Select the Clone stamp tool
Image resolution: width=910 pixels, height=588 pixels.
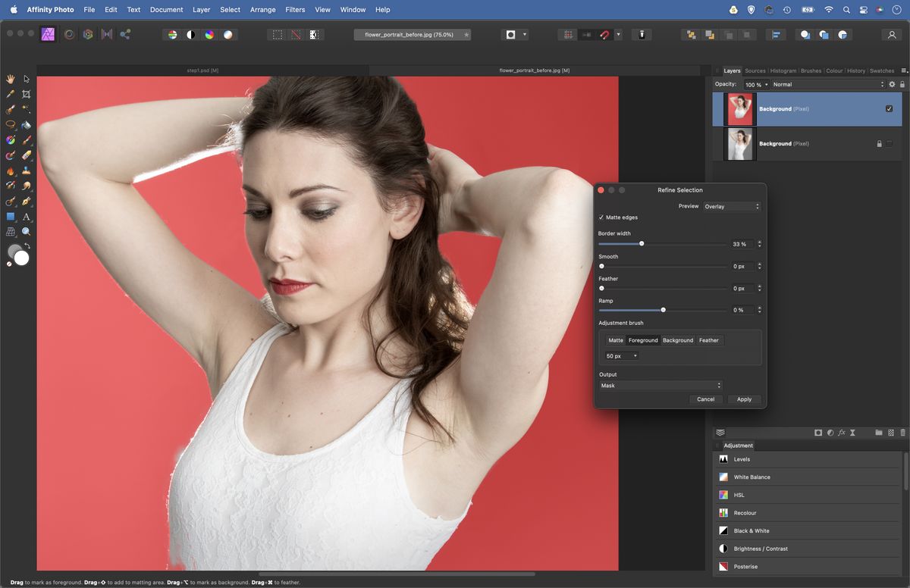click(x=27, y=171)
